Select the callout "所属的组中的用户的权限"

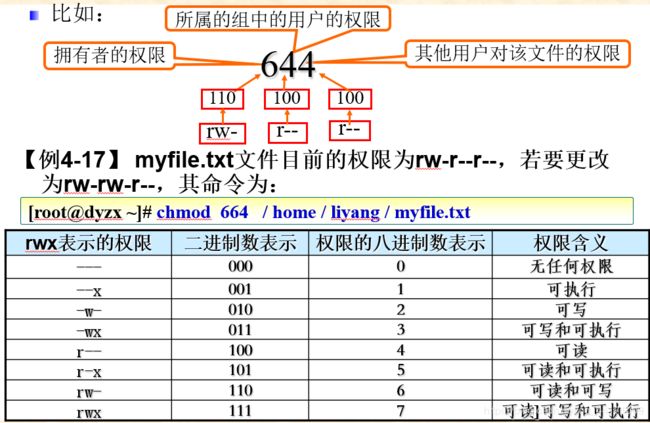pyautogui.click(x=277, y=19)
